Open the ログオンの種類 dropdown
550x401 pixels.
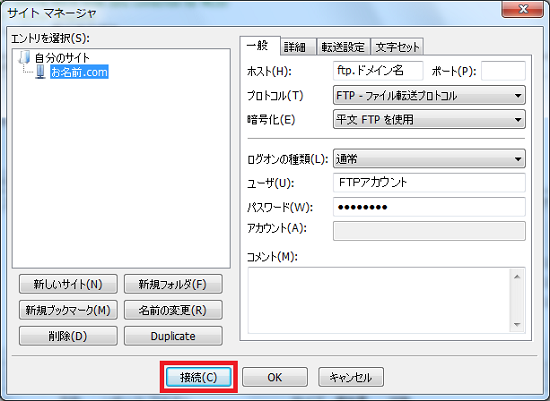[429, 159]
